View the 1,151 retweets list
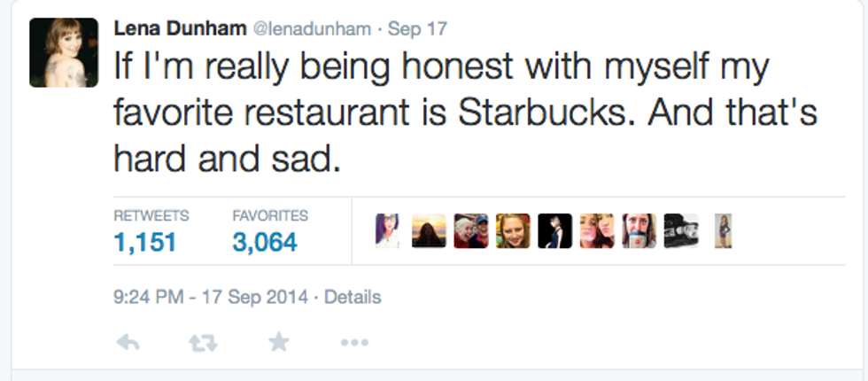 [x=145, y=241]
